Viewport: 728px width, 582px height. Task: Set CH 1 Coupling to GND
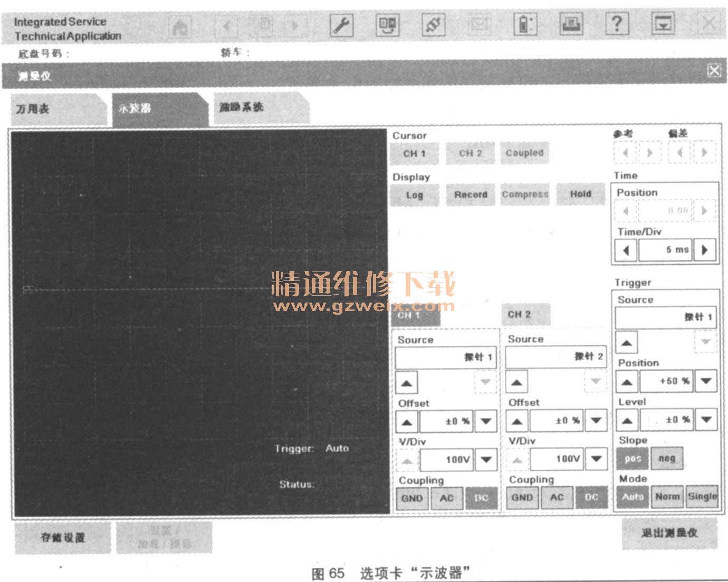[411, 498]
